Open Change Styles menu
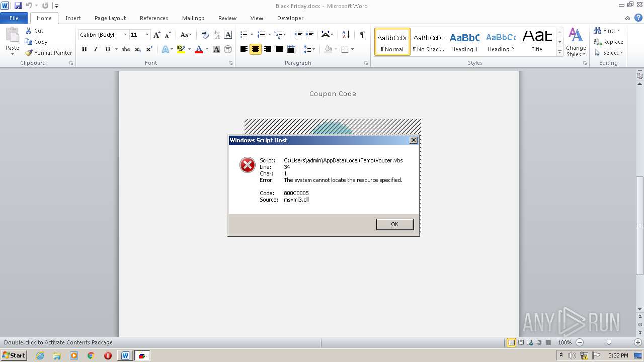Screen dimensions: 644x362 pyautogui.click(x=576, y=42)
